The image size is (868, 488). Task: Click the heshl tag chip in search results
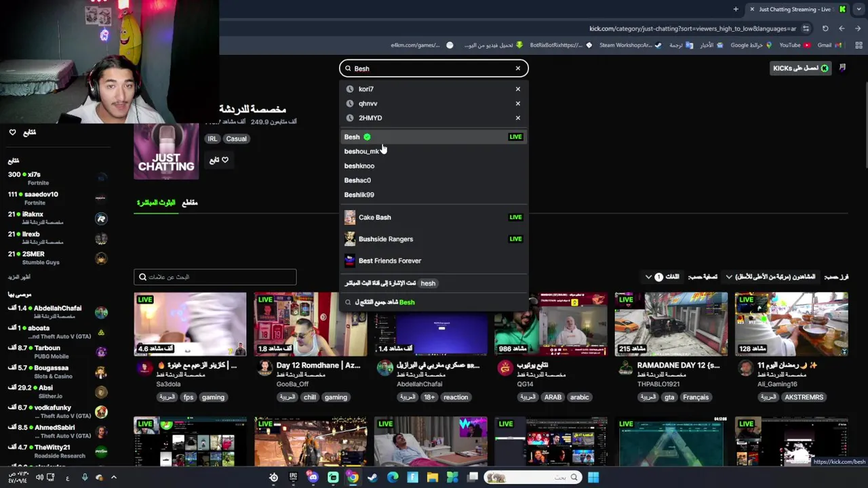428,283
